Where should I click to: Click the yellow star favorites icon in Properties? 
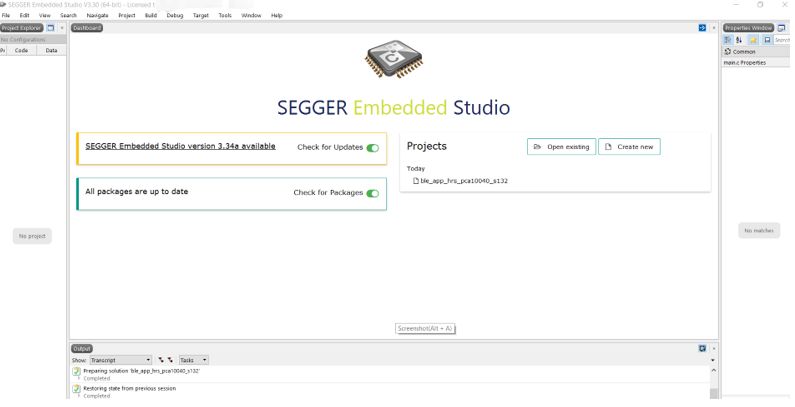753,39
